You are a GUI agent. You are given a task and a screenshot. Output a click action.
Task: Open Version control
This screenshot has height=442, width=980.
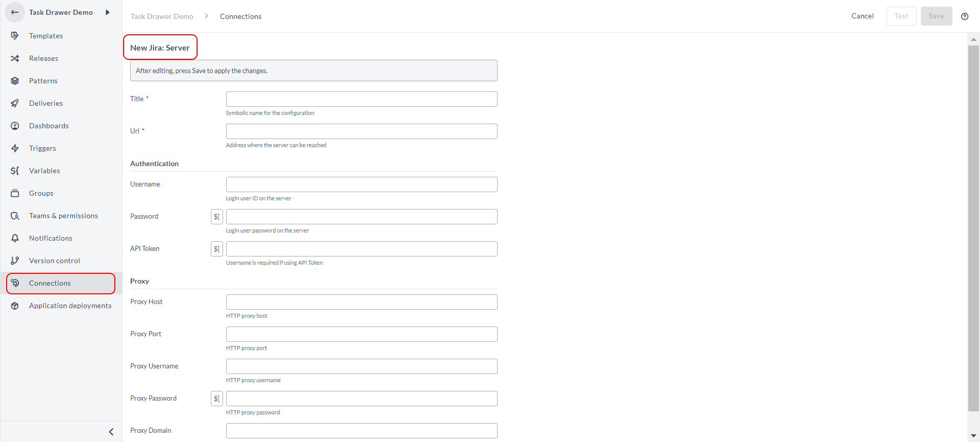61,261
